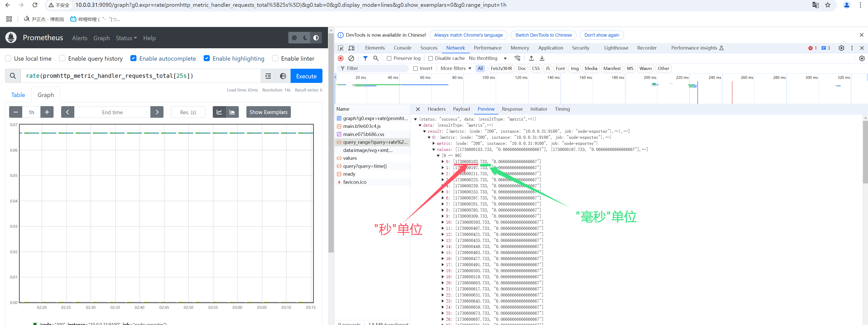Switch to the Table tab
This screenshot has height=325, width=868.
(x=18, y=95)
